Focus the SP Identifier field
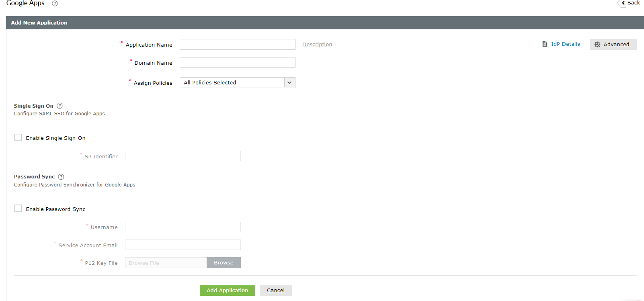The width and height of the screenshot is (644, 301). pos(183,156)
